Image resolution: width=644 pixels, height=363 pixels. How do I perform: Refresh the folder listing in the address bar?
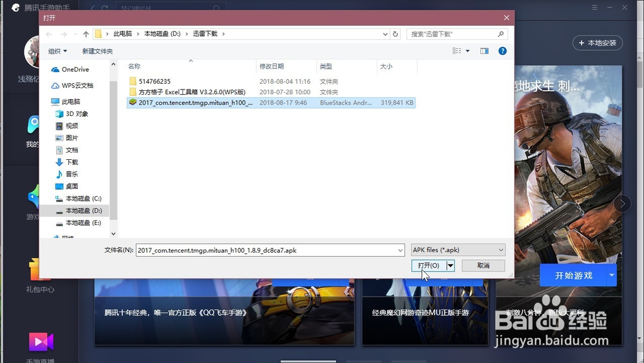[x=395, y=34]
